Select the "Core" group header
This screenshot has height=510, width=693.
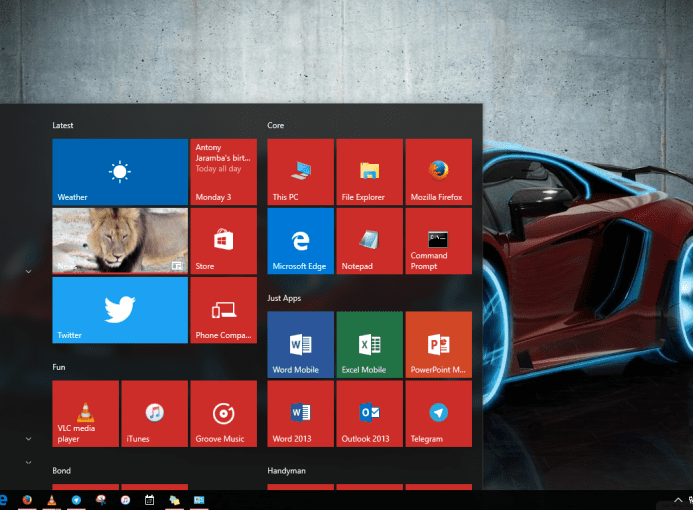275,126
